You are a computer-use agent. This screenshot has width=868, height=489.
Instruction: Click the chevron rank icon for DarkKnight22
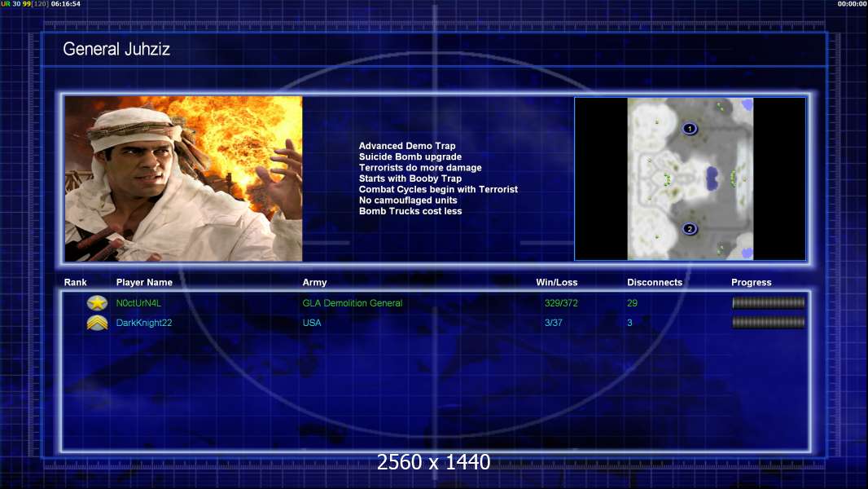pyautogui.click(x=98, y=323)
